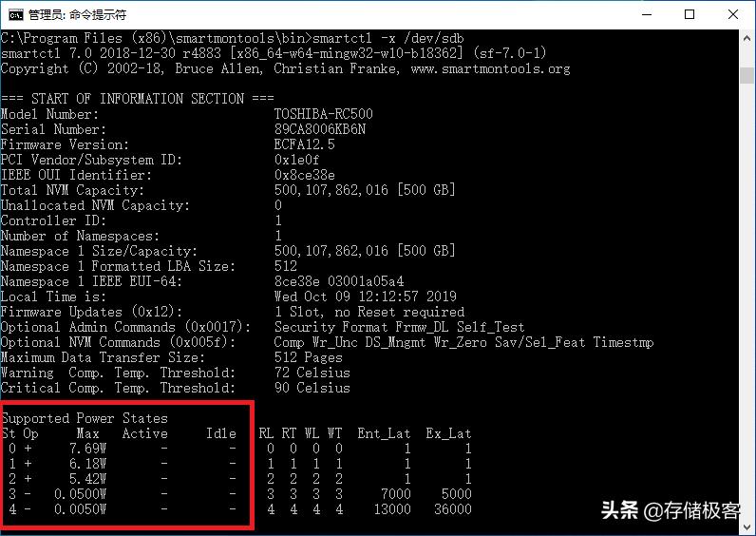Click the 'Unallocated NVM Capacity:' label

(96, 205)
